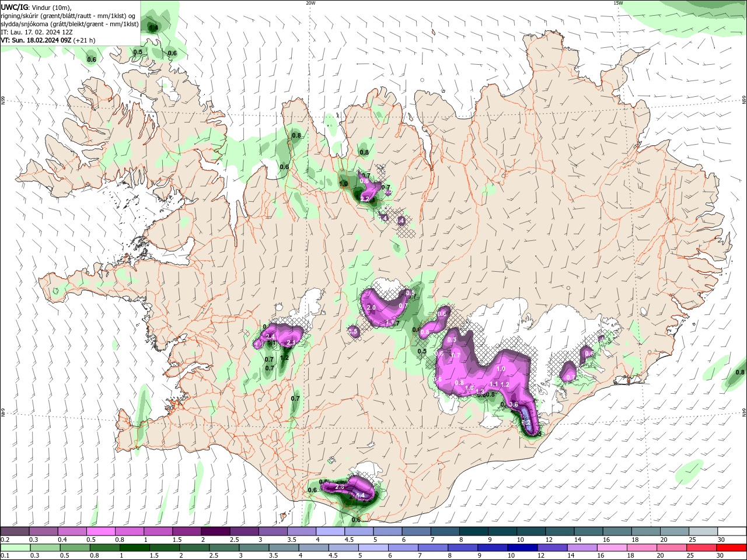Click the 1.4 precipitation value label
The height and width of the screenshot is (560, 747).
153,27
